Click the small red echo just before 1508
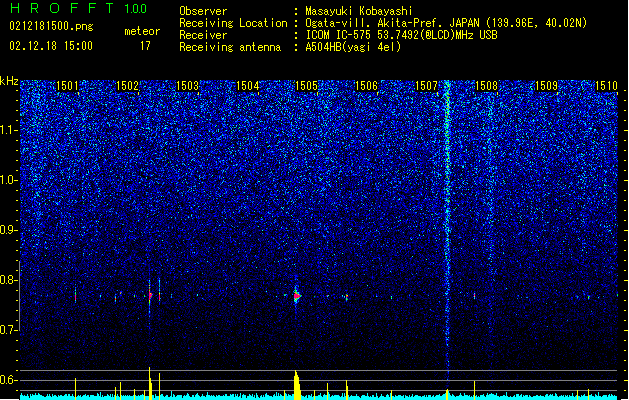The image size is (629, 400). click(474, 296)
